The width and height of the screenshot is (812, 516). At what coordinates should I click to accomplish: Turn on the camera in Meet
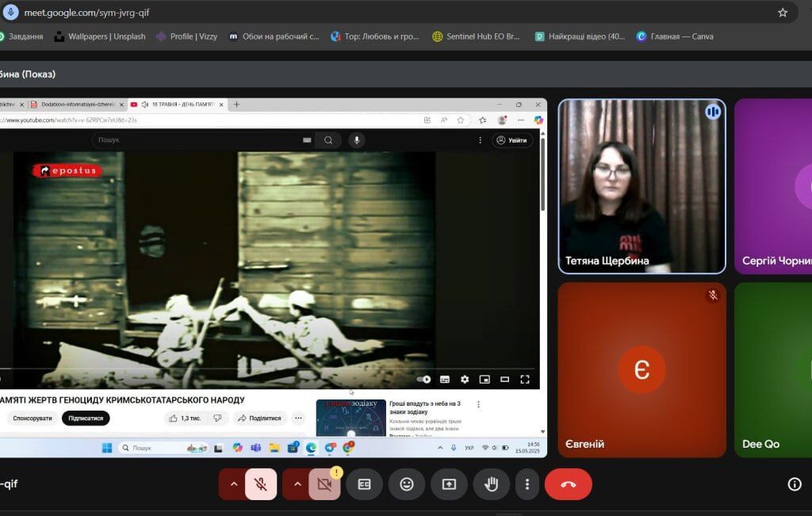pos(324,484)
